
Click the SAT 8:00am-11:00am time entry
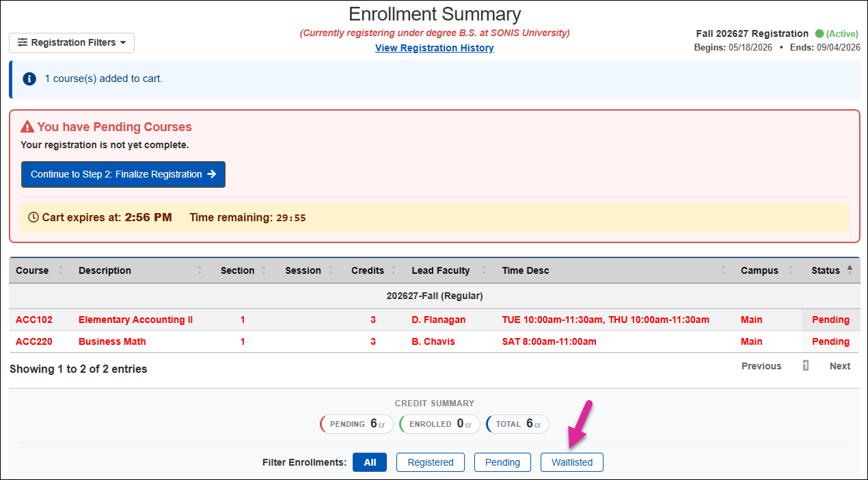pyautogui.click(x=550, y=341)
